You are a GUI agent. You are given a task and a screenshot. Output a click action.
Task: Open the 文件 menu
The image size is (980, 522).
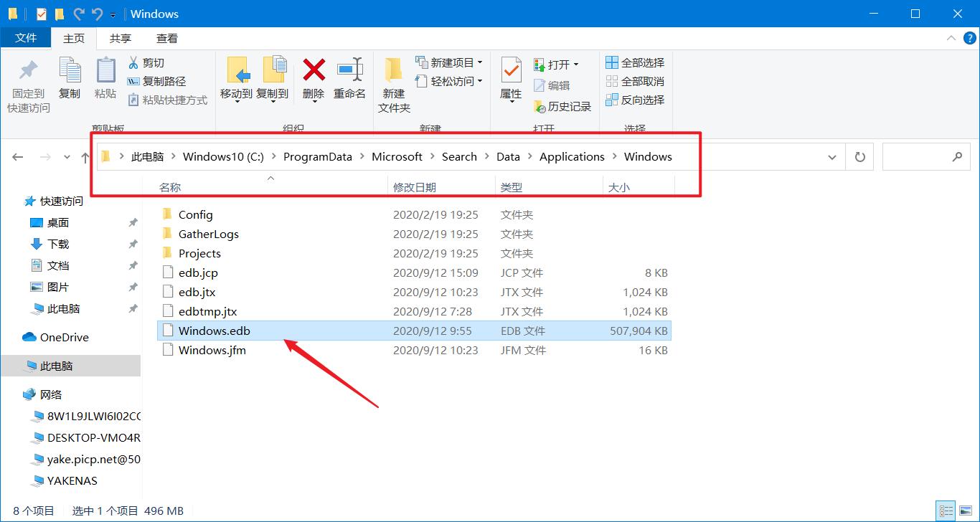(x=26, y=38)
